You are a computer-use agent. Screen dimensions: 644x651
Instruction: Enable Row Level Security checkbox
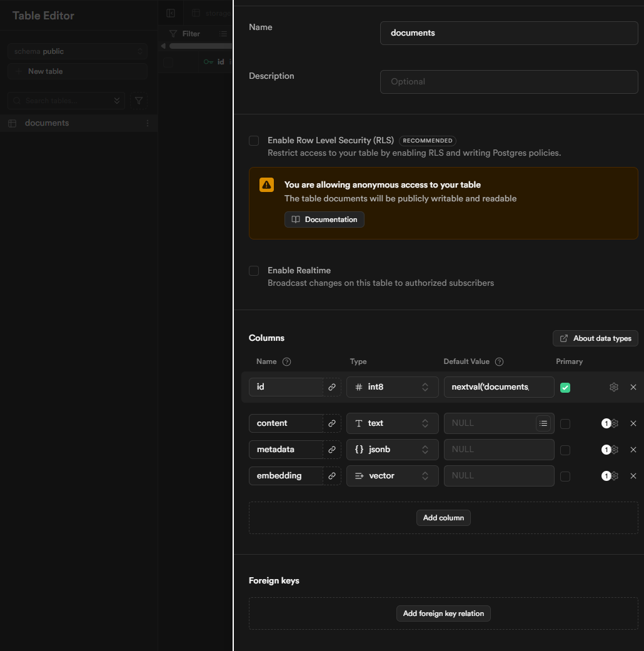point(254,141)
